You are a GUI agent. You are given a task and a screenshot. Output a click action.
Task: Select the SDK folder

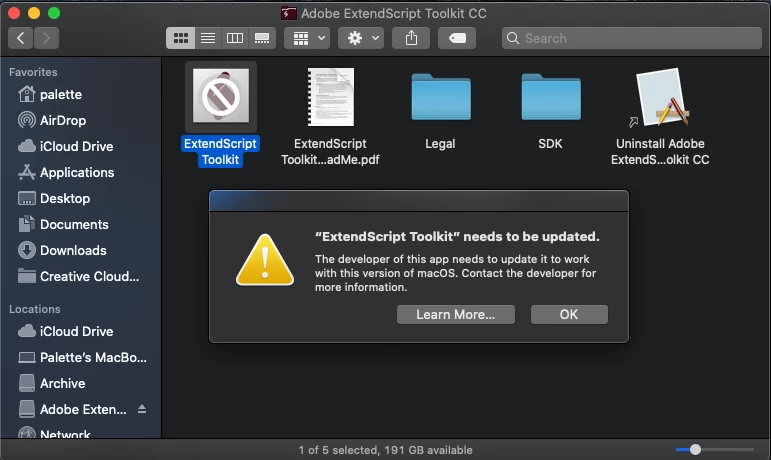point(551,97)
